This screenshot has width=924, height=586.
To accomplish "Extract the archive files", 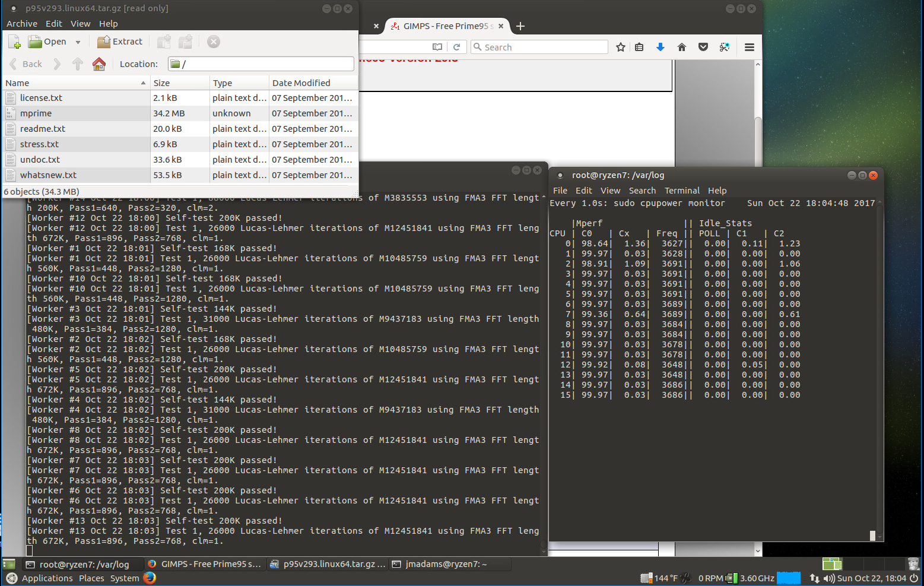I will (x=120, y=42).
